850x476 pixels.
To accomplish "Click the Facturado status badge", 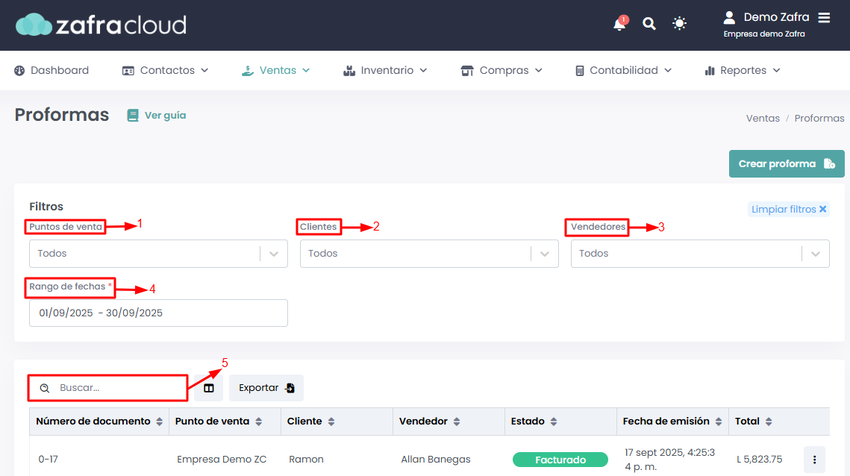I will 560,460.
